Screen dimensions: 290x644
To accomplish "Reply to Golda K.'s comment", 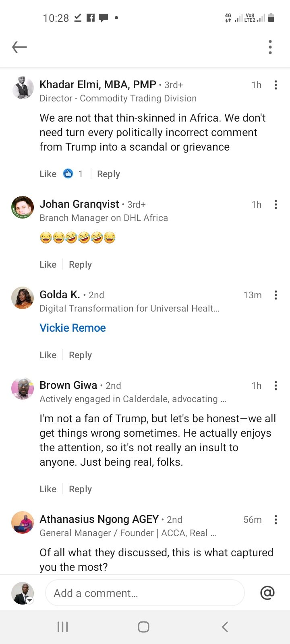I will click(x=80, y=355).
